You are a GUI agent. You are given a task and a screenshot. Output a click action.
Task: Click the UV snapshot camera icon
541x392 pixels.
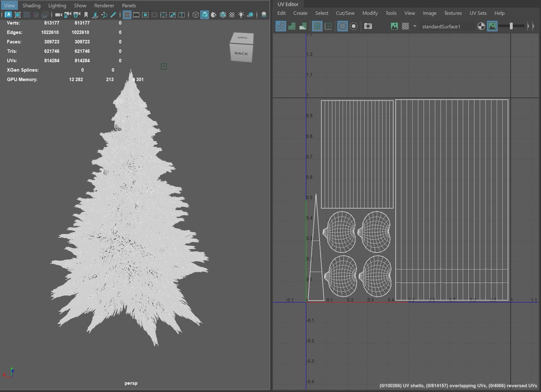coord(368,26)
